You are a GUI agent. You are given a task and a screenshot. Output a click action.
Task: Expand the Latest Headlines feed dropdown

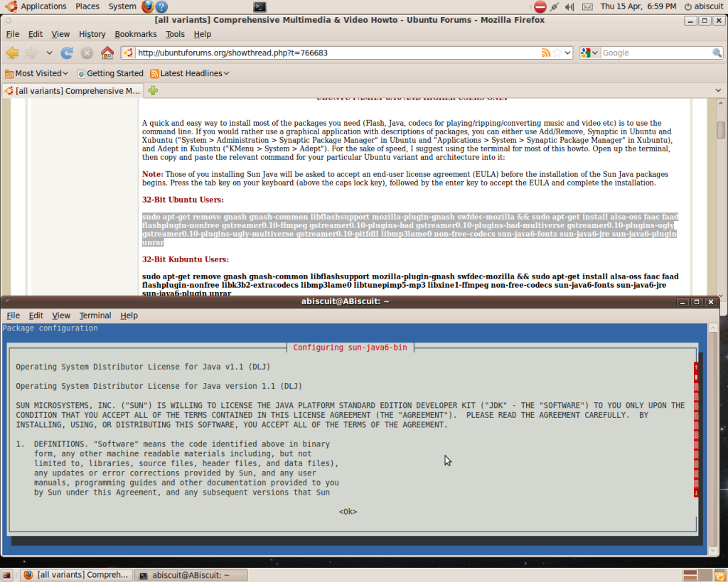click(190, 73)
